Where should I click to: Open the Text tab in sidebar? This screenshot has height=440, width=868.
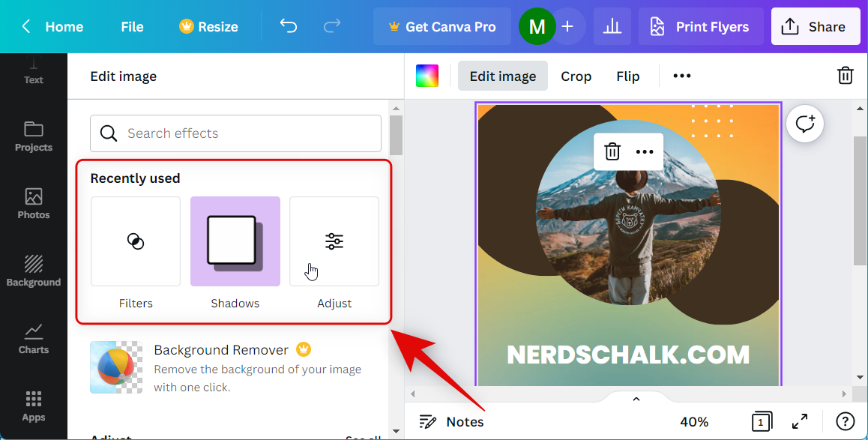(33, 71)
